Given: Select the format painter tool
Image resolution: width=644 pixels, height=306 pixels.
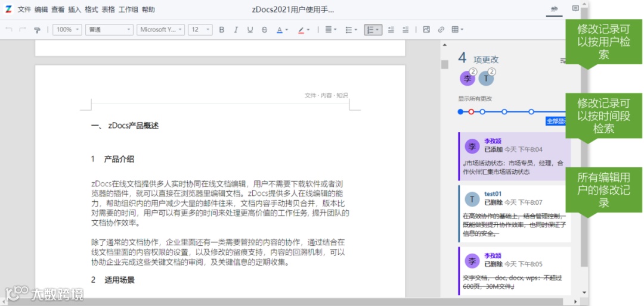Looking at the screenshot, I should [37, 30].
